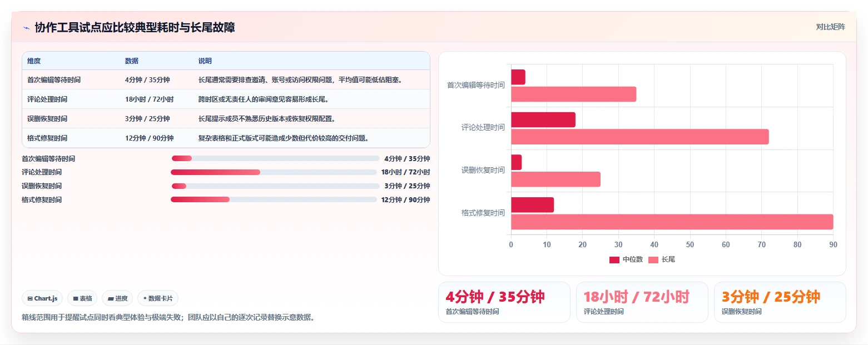Click table data cell 12分钟 / 90分钟
The image size is (868, 345).
pyautogui.click(x=150, y=138)
